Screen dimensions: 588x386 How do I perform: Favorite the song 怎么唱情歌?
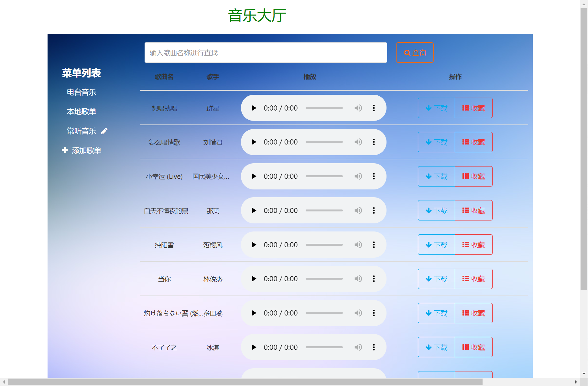pos(473,142)
